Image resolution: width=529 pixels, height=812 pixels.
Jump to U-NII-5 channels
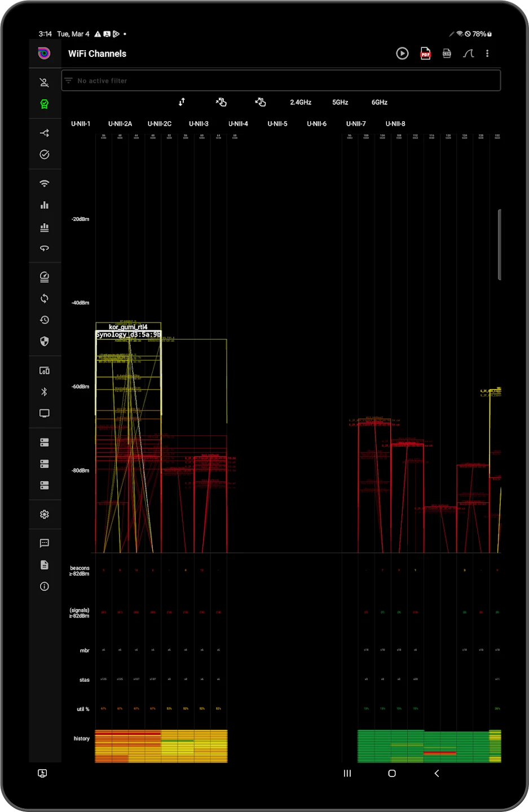[277, 124]
